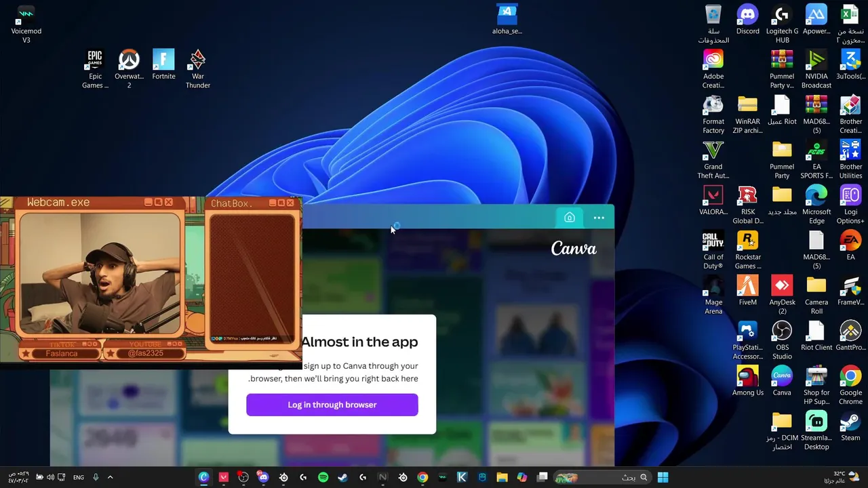Select the aloha_se... file on desktop
Screen dimensions: 868x488
coord(507,20)
